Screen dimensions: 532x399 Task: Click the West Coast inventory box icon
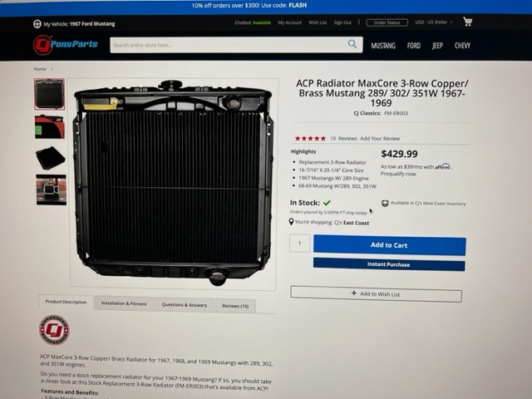385,203
